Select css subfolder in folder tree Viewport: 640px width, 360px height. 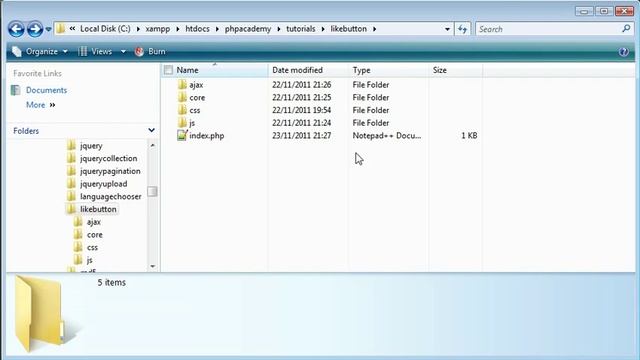[92, 247]
